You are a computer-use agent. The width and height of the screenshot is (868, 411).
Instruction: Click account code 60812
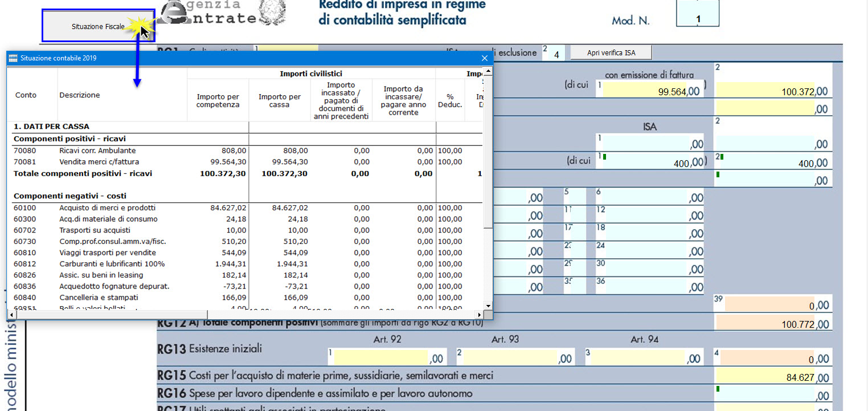coord(24,264)
